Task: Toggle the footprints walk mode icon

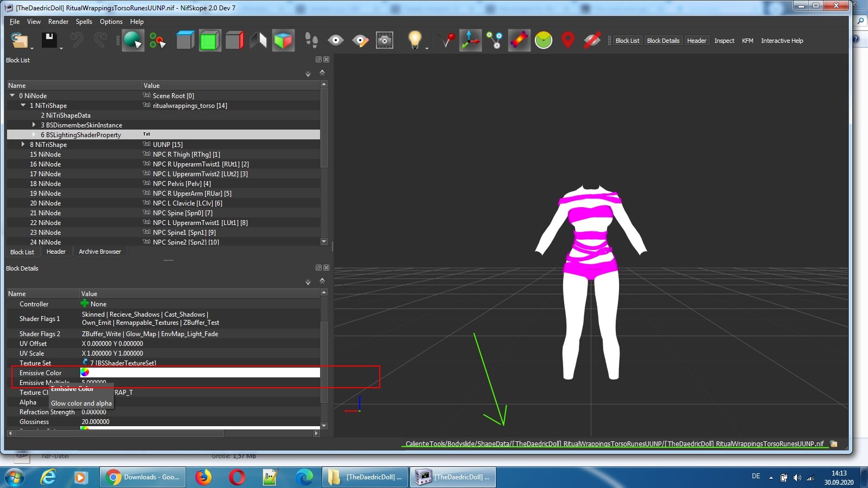Action: pos(311,40)
